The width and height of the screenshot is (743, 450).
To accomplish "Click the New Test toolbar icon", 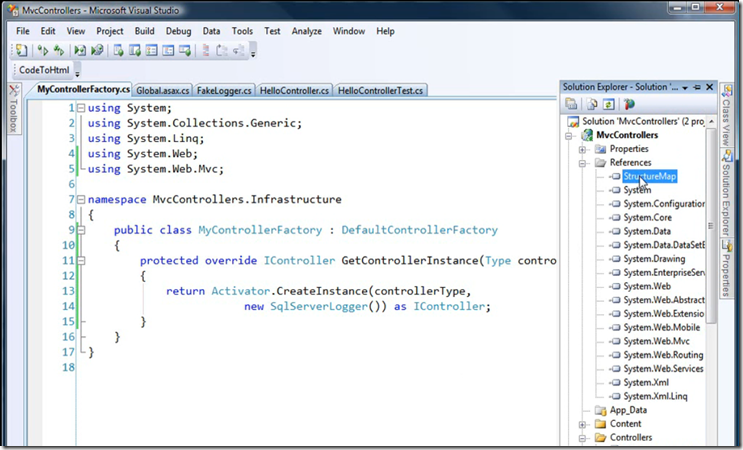I will (21, 50).
